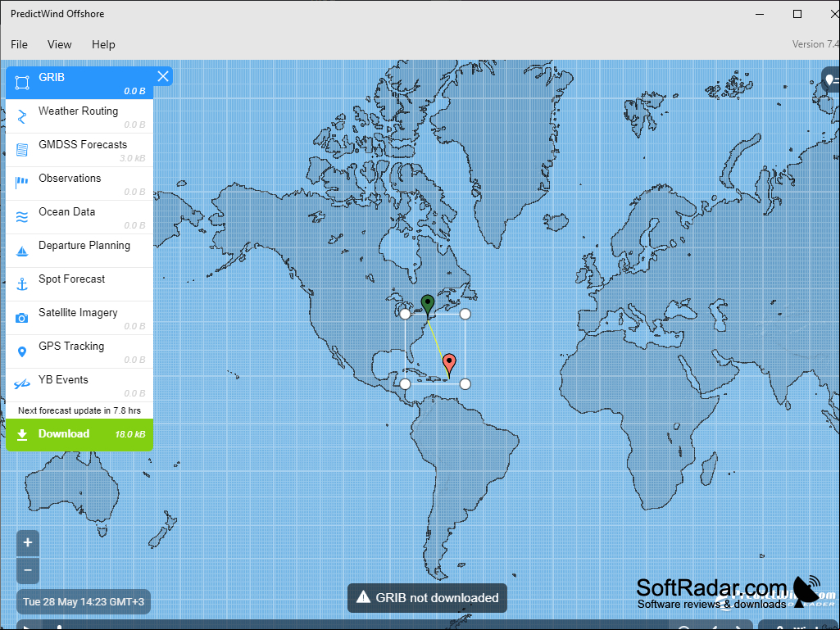840x630 pixels.
Task: Click the YB Events icon
Action: coord(22,385)
